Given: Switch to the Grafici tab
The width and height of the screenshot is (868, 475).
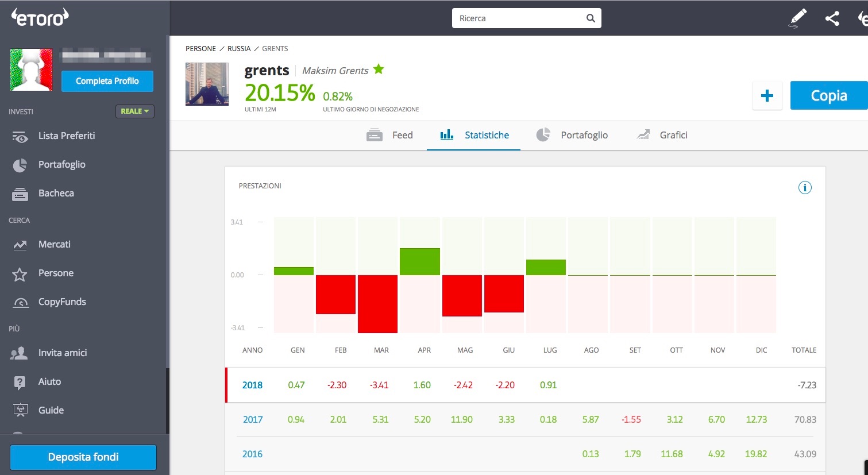Looking at the screenshot, I should (662, 135).
